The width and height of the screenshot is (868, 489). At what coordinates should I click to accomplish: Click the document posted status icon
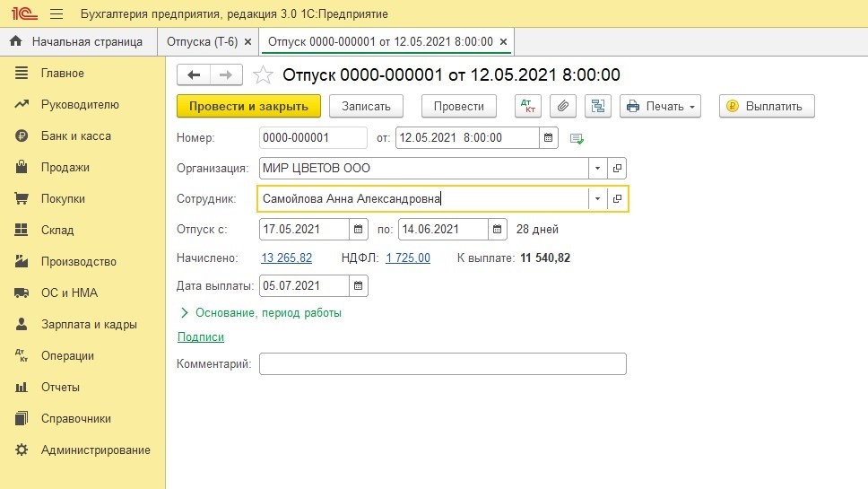[x=577, y=138]
